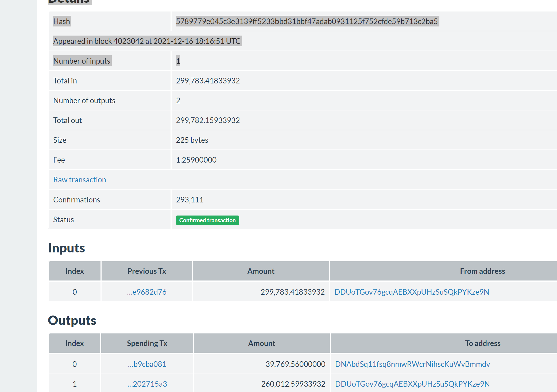Click the Confirmed transaction status badge
Viewport: 557px width, 392px height.
pyautogui.click(x=207, y=220)
